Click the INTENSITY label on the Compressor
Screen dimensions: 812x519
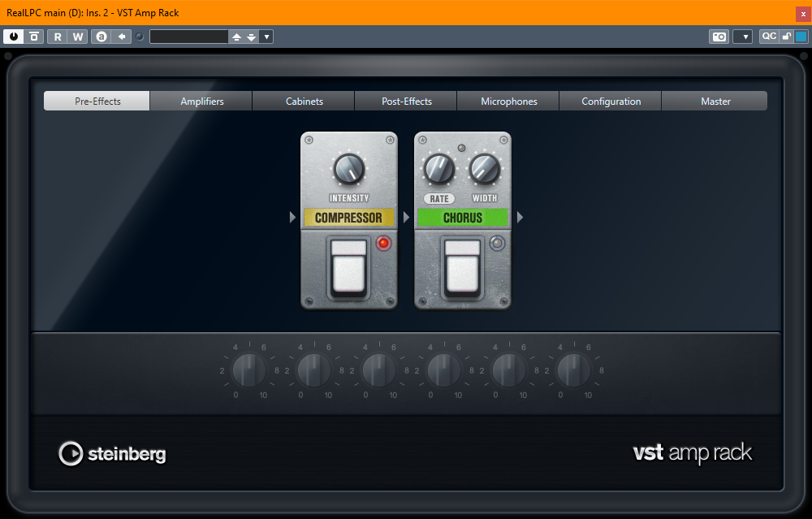pyautogui.click(x=349, y=198)
